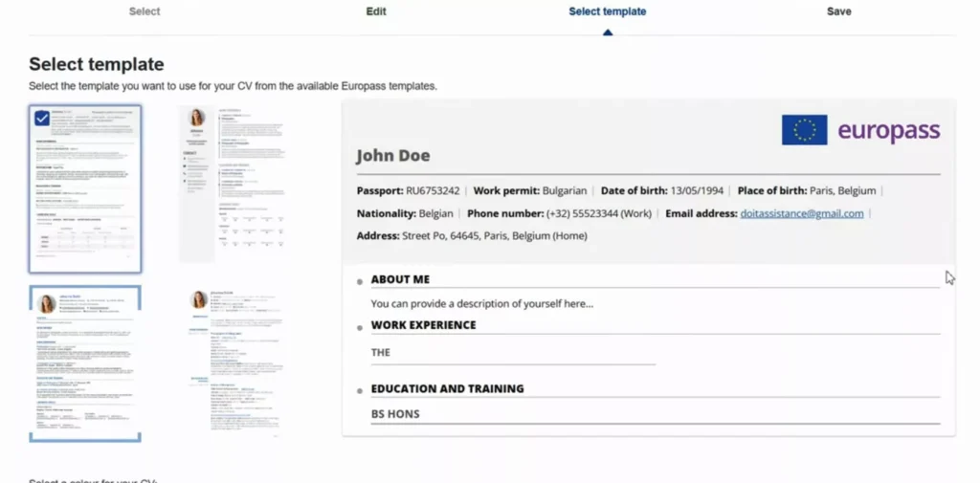980x483 pixels.
Task: Toggle checkmark on the first CV template
Action: [42, 118]
